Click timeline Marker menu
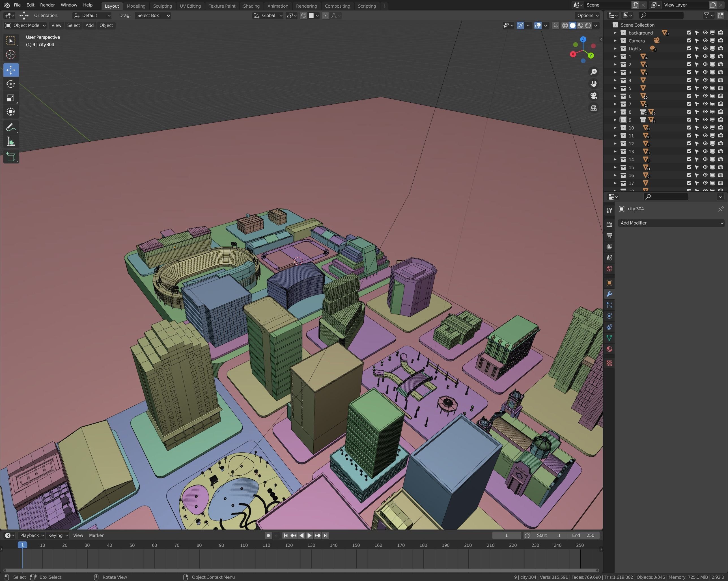The height and width of the screenshot is (581, 728). tap(96, 535)
